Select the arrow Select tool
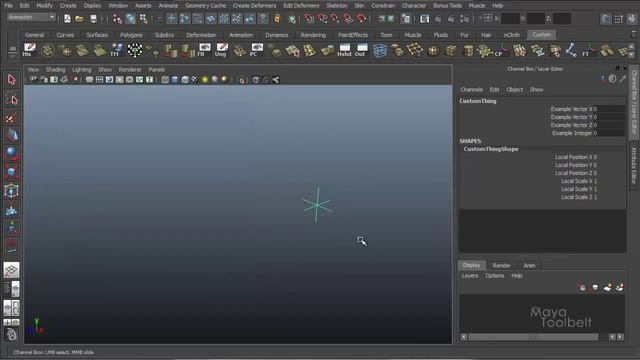The height and width of the screenshot is (360, 640). (11, 79)
